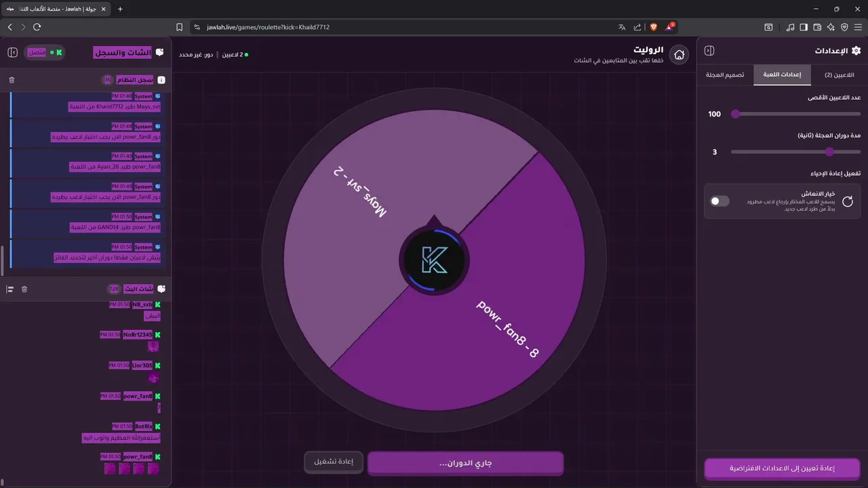Collapse the settings panel with its sidebar icon
Image resolution: width=868 pixels, height=488 pixels.
click(x=709, y=51)
